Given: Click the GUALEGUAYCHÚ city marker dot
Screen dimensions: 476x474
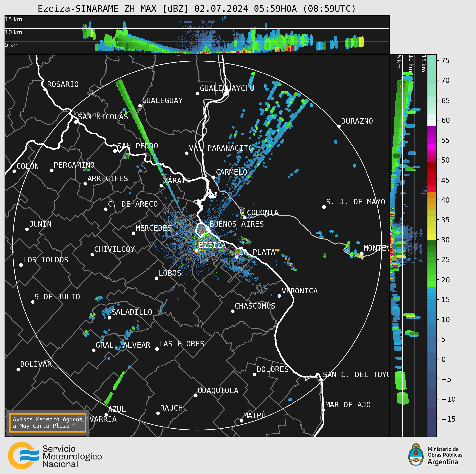Looking at the screenshot, I should coord(197,93).
